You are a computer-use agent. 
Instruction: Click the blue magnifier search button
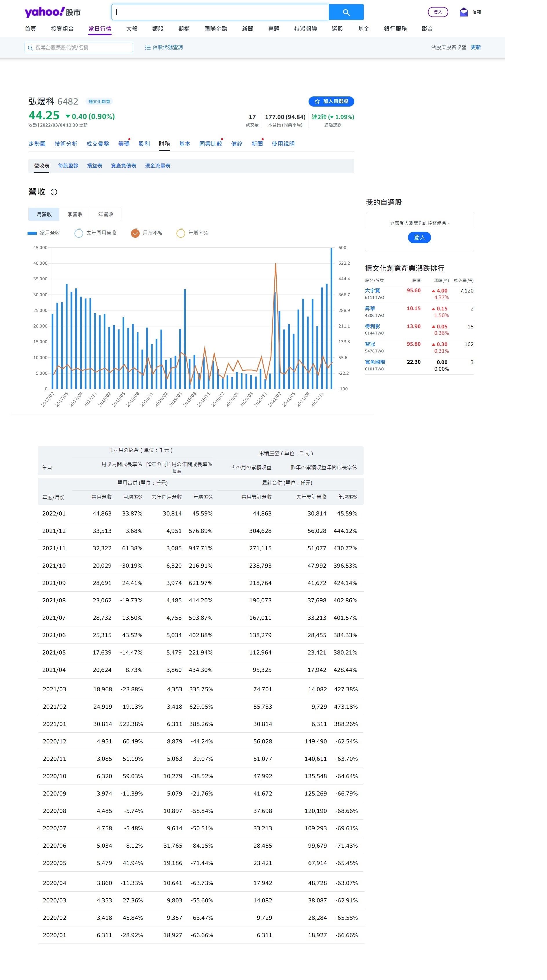[x=346, y=12]
